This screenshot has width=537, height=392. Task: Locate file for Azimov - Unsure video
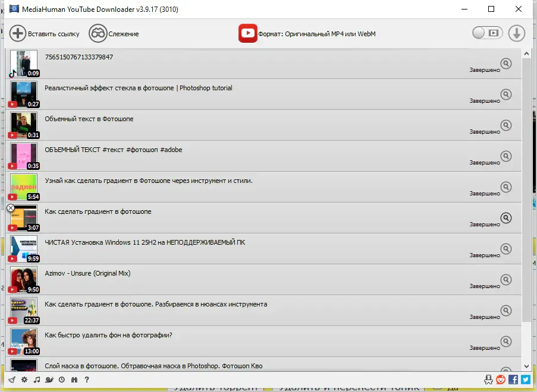506,280
